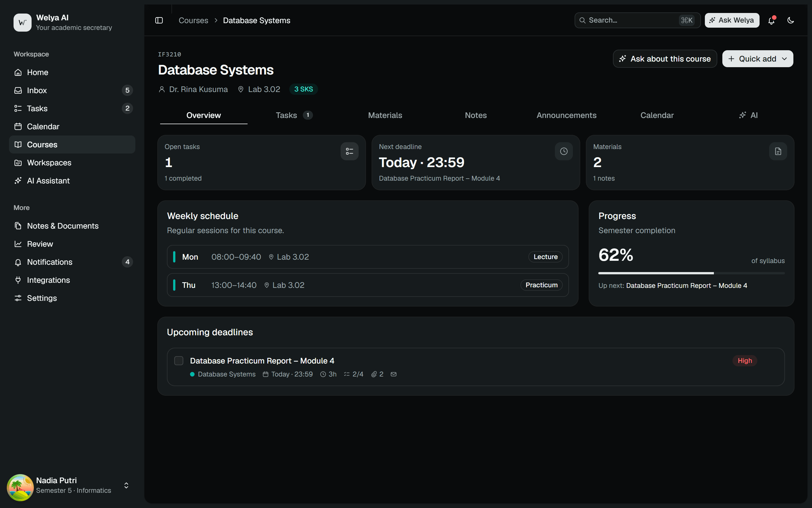Open the Announcements tab
Screen dimensions: 812x508
click(x=566, y=115)
